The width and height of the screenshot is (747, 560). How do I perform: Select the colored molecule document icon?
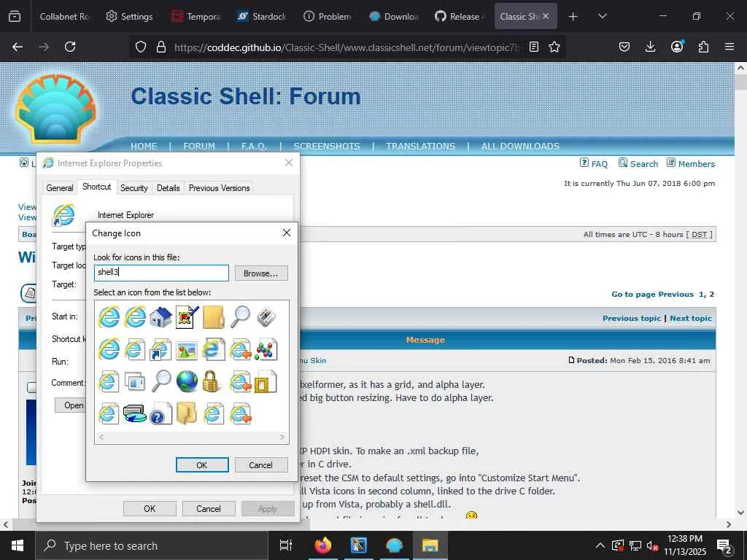click(x=266, y=349)
